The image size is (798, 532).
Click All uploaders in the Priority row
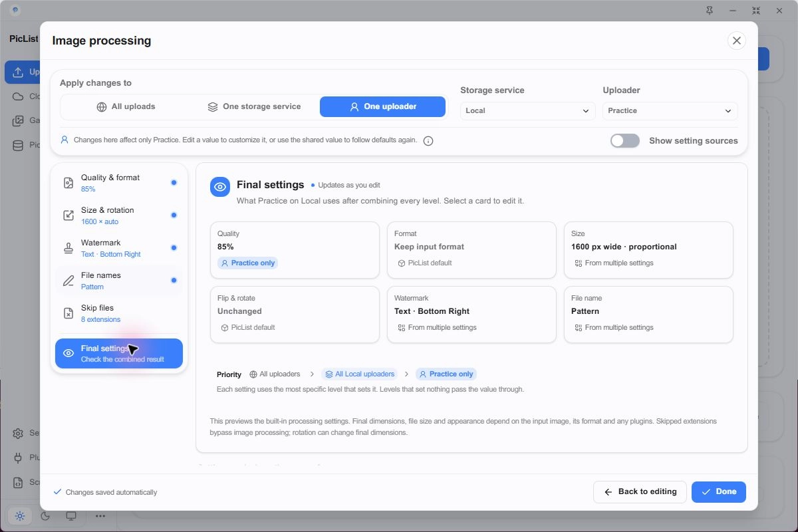pos(275,374)
